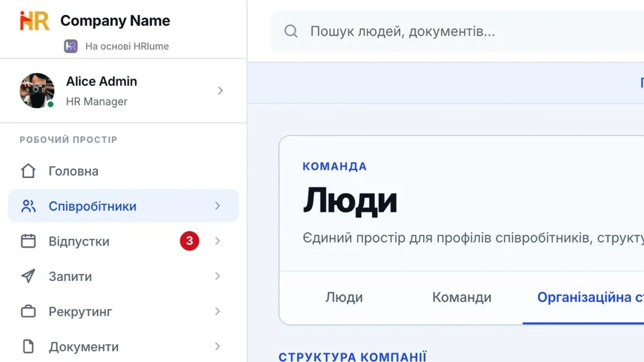Expand the Запити submenu chevron
This screenshot has width=644, height=362.
pos(218,276)
